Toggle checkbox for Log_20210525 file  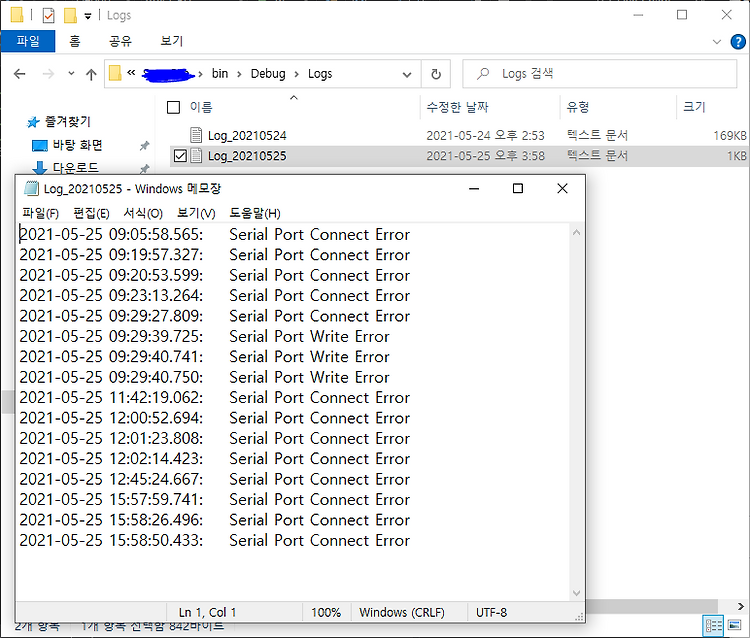180,156
